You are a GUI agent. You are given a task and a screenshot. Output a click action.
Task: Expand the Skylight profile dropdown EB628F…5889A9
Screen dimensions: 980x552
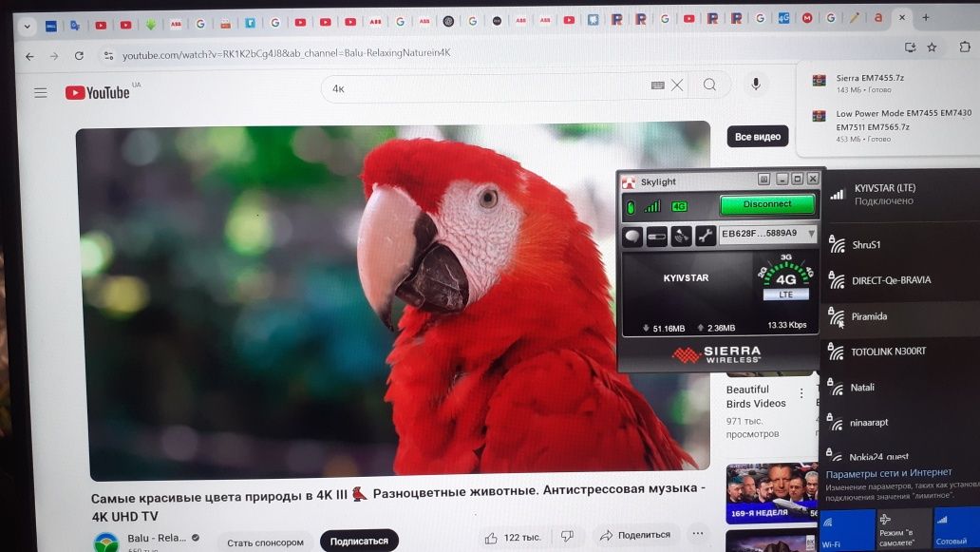(x=768, y=233)
